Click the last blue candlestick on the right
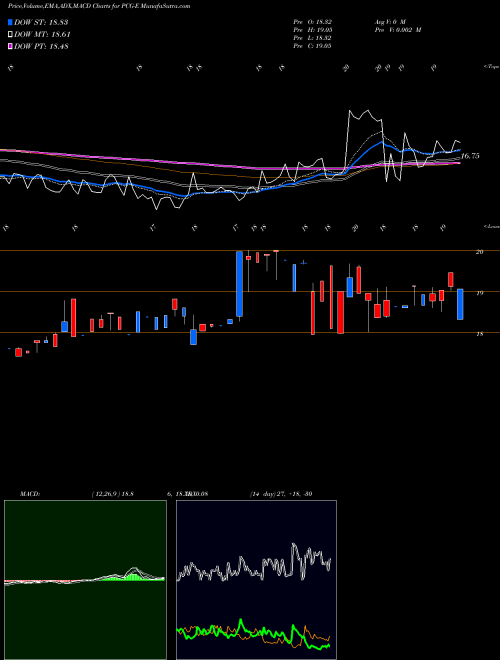 click(460, 304)
